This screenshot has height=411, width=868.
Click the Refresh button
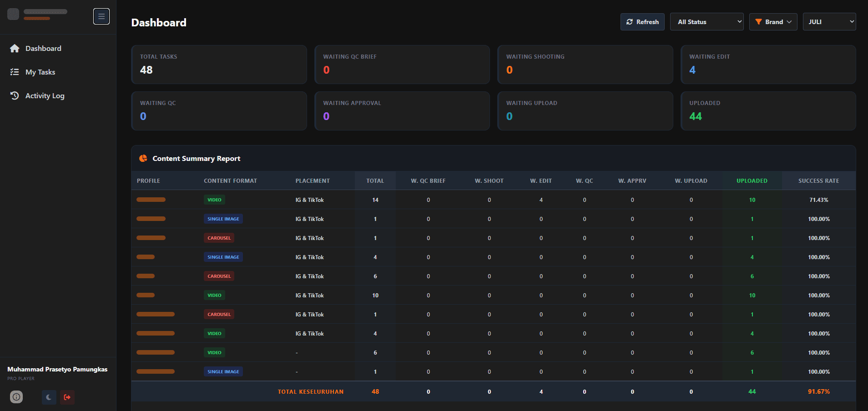pos(642,22)
